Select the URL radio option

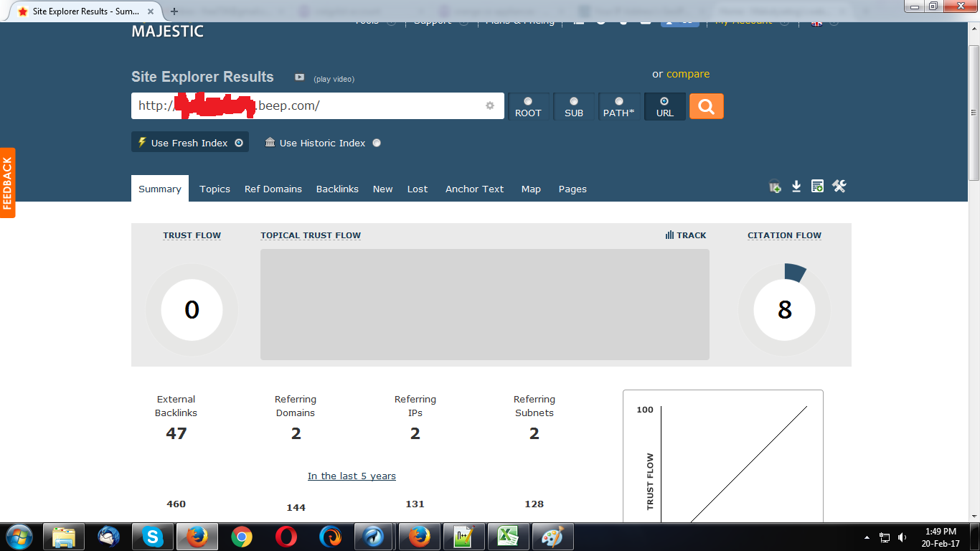point(664,101)
